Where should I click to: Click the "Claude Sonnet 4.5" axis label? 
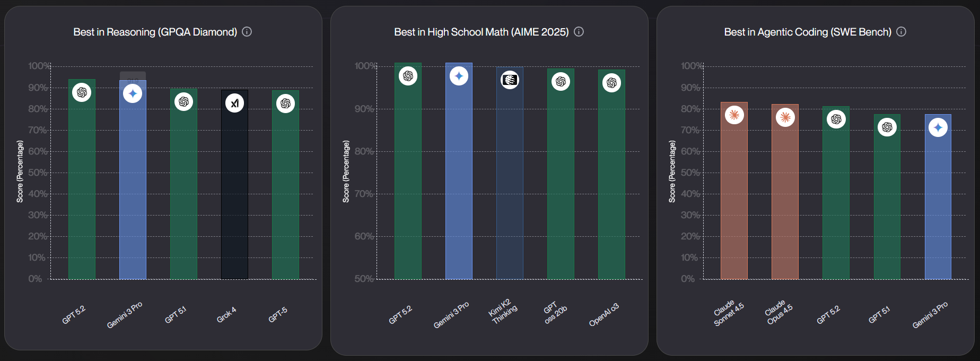click(x=729, y=313)
